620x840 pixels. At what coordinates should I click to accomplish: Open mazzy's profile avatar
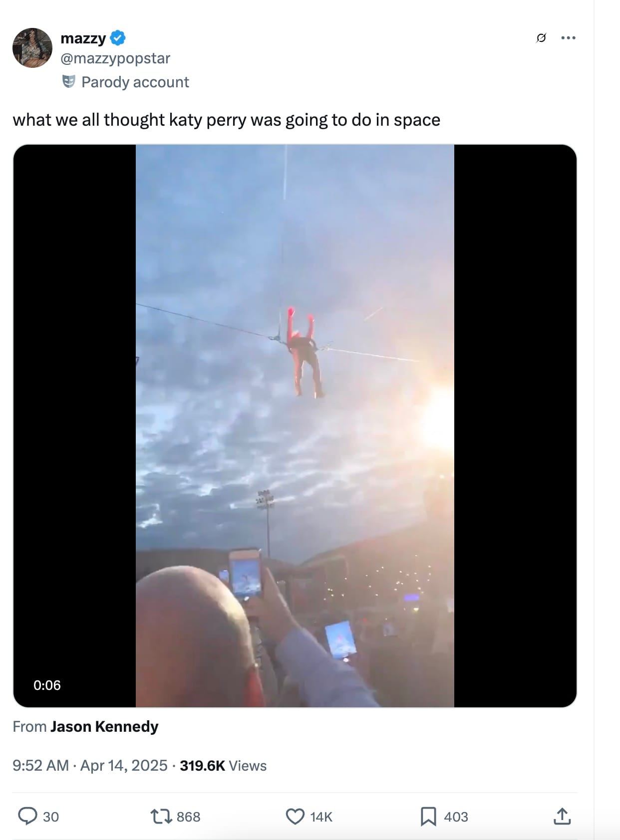coord(32,48)
